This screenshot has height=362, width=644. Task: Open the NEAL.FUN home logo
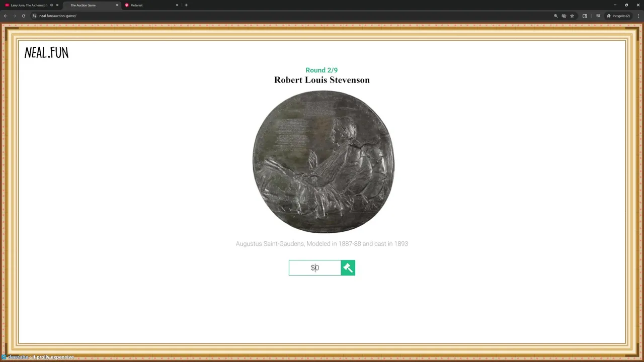pos(46,53)
